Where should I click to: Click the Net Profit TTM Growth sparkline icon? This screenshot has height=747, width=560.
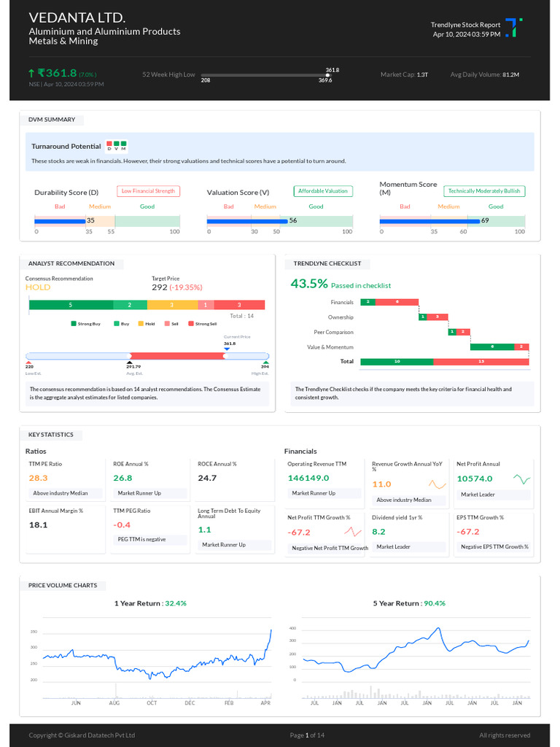click(x=353, y=532)
